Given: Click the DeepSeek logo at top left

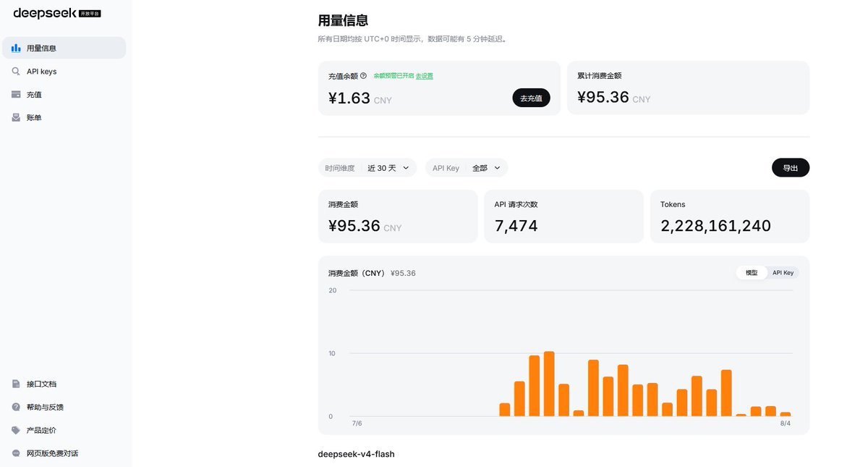Looking at the screenshot, I should point(56,12).
